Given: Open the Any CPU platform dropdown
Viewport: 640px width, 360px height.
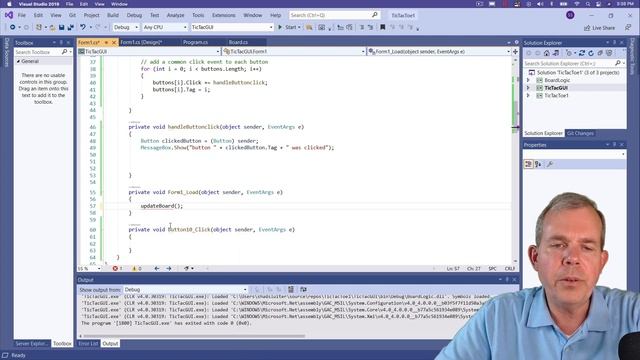Looking at the screenshot, I should pos(165,27).
